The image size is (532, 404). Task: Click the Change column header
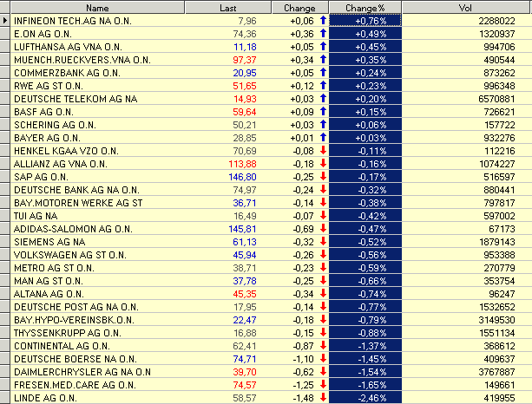click(x=300, y=8)
